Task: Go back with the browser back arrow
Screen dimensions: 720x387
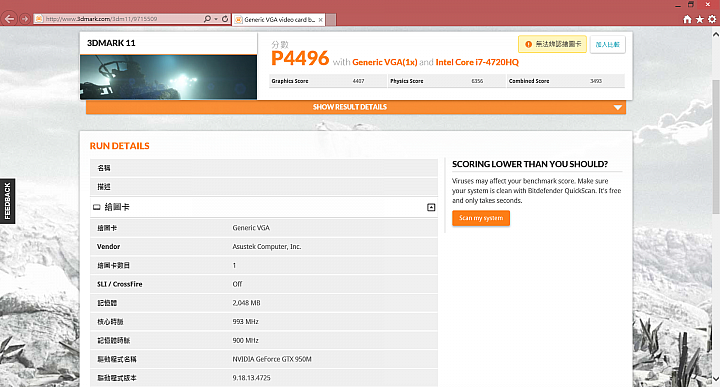Action: [x=9, y=19]
